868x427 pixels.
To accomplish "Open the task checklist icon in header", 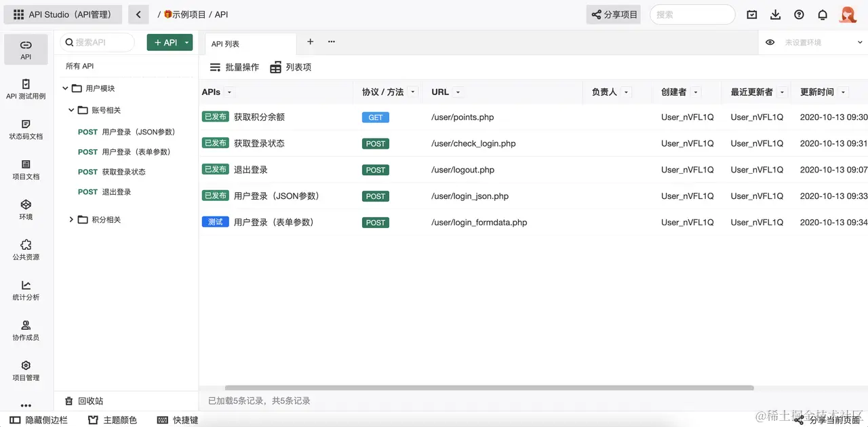I will pyautogui.click(x=752, y=14).
